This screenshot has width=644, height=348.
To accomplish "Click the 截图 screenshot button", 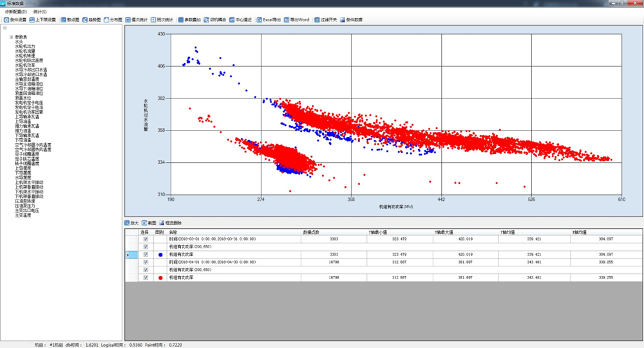I will click(x=149, y=223).
